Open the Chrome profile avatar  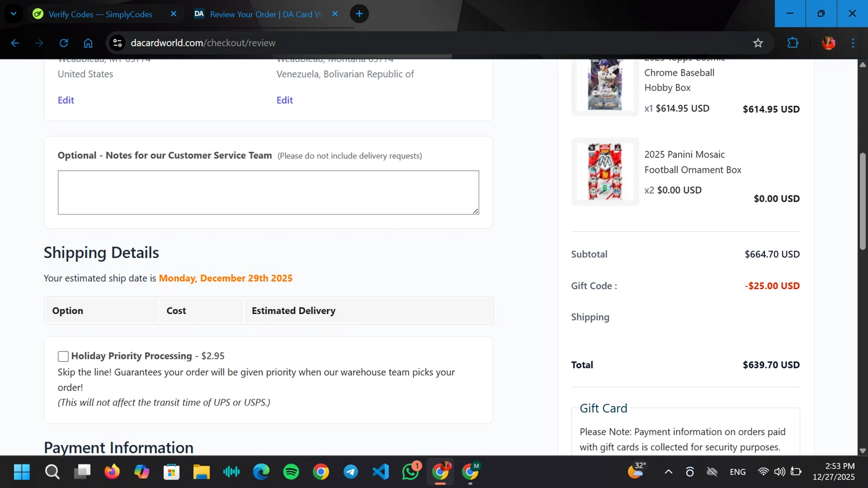tap(829, 43)
